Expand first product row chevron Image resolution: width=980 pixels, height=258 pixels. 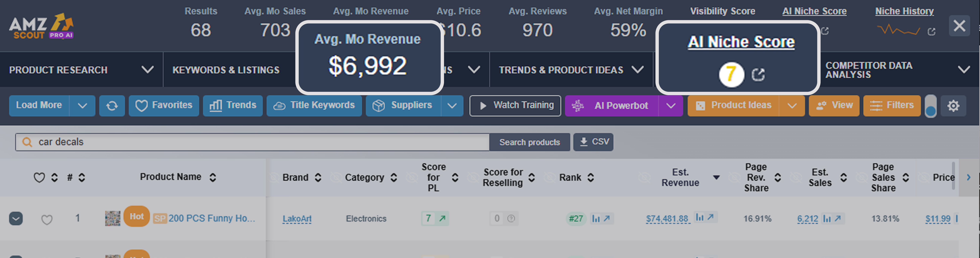pyautogui.click(x=16, y=218)
